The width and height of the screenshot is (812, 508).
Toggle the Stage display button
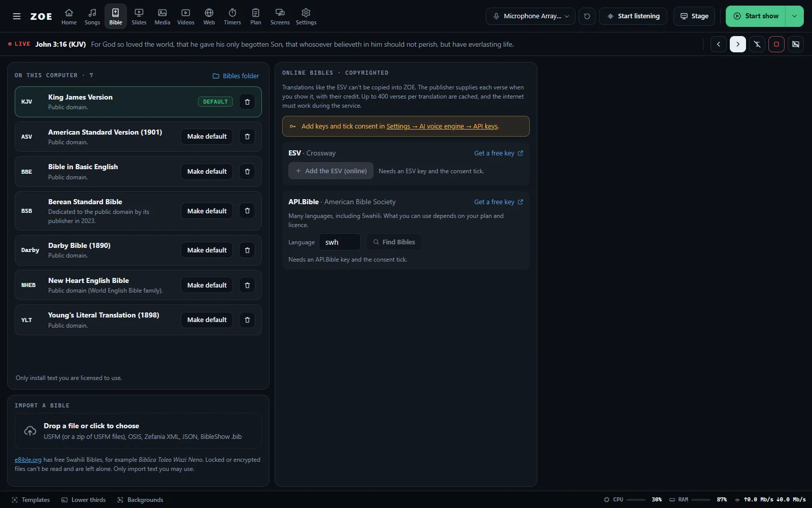tap(694, 16)
